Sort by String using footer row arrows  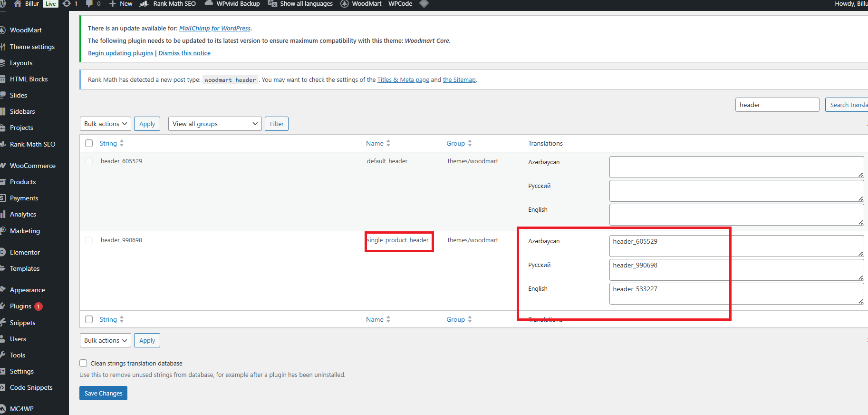[122, 319]
